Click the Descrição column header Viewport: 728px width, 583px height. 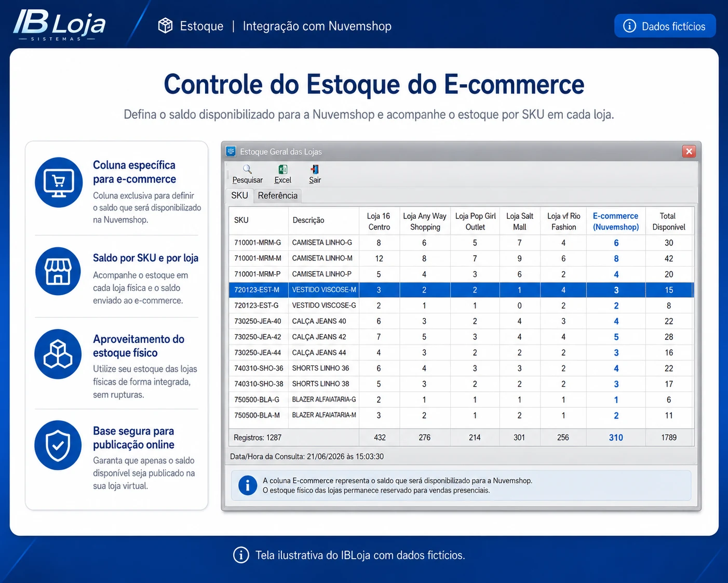pyautogui.click(x=323, y=220)
